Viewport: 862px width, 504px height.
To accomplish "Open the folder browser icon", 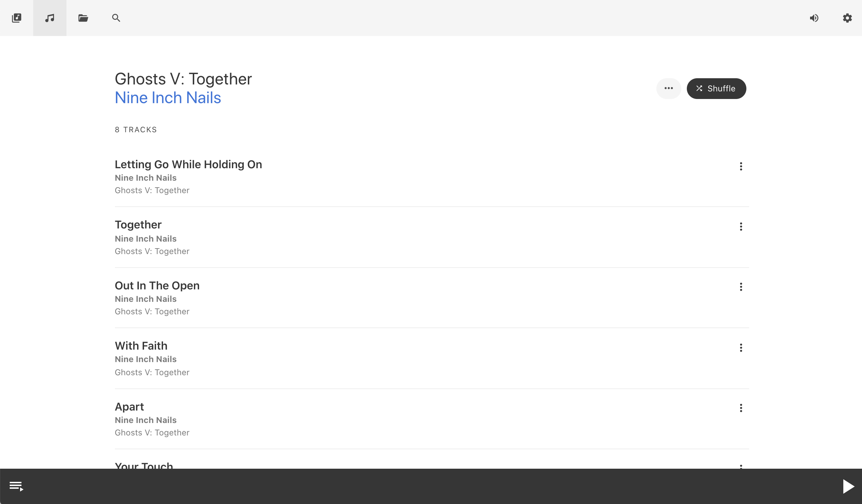I will pyautogui.click(x=83, y=18).
